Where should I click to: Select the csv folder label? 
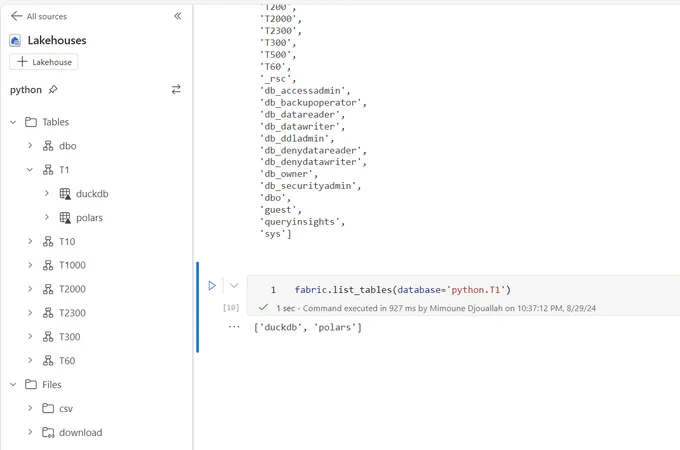[x=66, y=408]
